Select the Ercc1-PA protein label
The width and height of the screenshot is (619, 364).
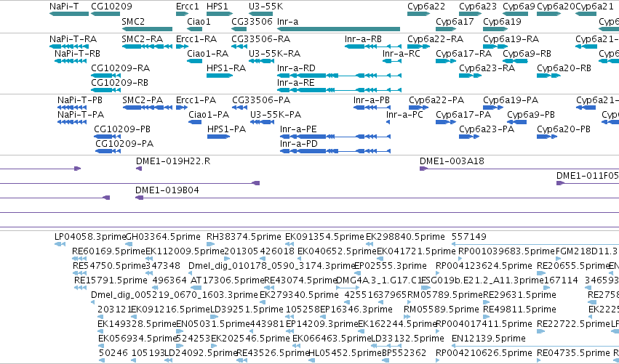click(x=196, y=100)
